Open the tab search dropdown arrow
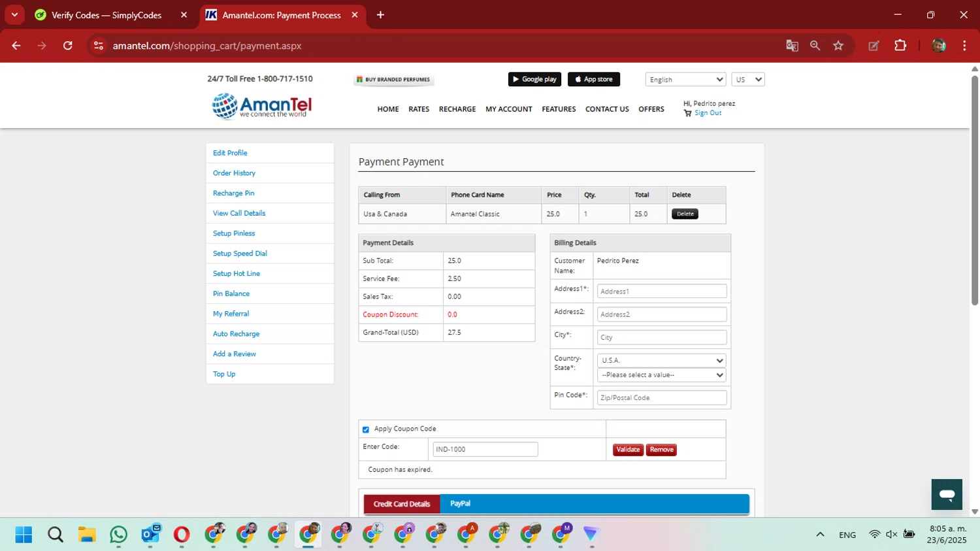Screen dimensions: 980x551 (14, 14)
